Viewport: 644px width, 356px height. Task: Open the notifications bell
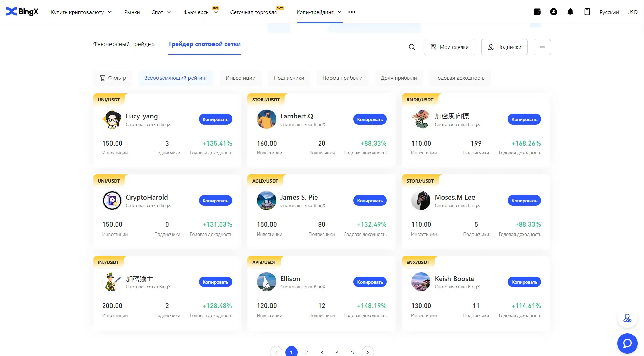pos(570,12)
